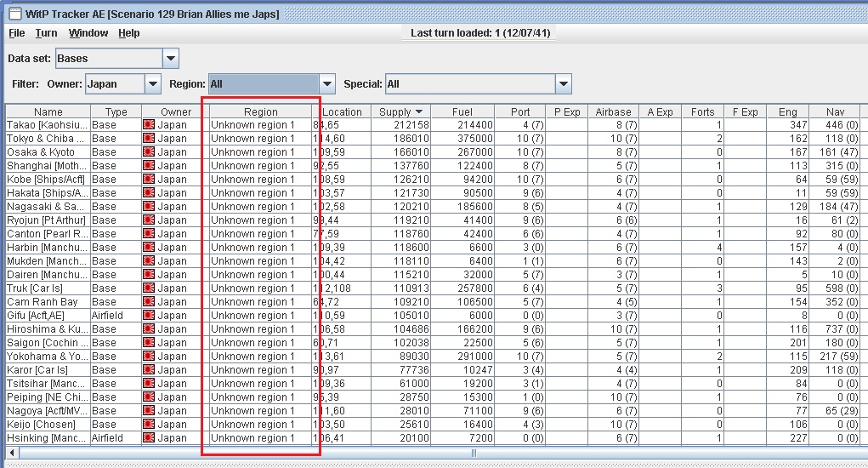Click Japan flag icon in Peiping row
Image resolution: width=868 pixels, height=468 pixels.
pyautogui.click(x=149, y=397)
